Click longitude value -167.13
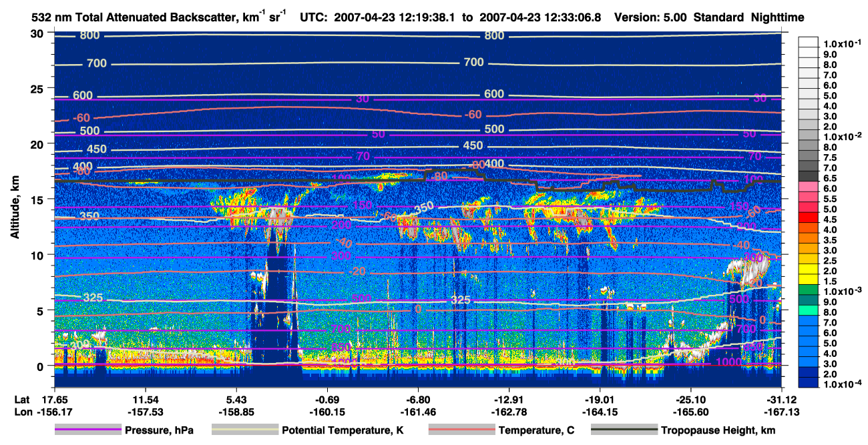Viewport: 868px width, 445px height. coord(782,412)
